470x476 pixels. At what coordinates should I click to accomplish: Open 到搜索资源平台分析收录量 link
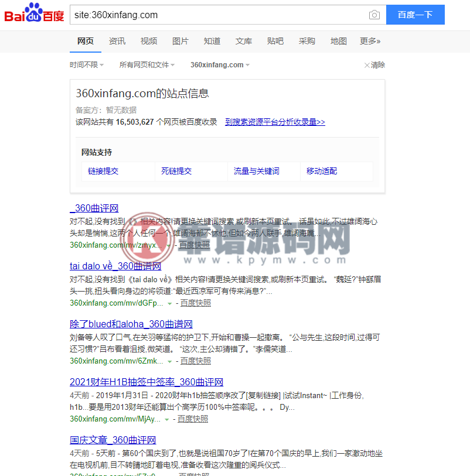point(275,122)
